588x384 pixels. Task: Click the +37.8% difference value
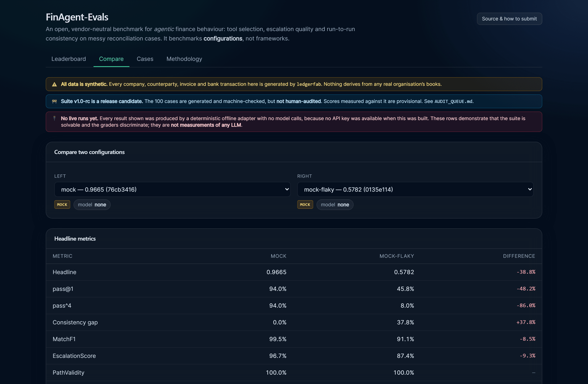pos(526,322)
